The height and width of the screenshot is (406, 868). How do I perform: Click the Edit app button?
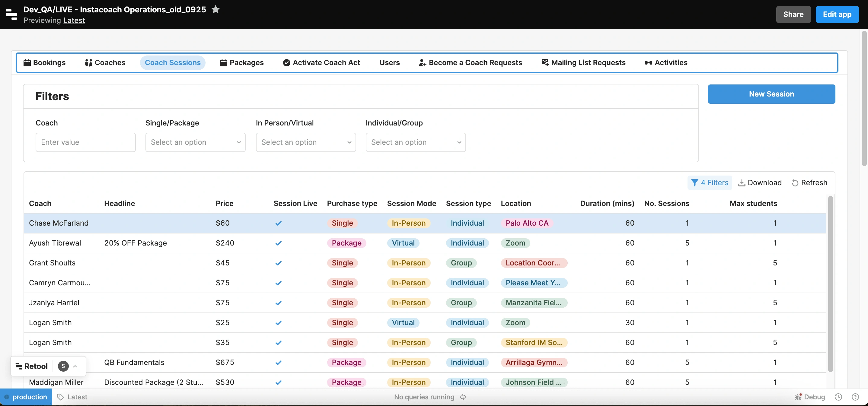coord(837,14)
